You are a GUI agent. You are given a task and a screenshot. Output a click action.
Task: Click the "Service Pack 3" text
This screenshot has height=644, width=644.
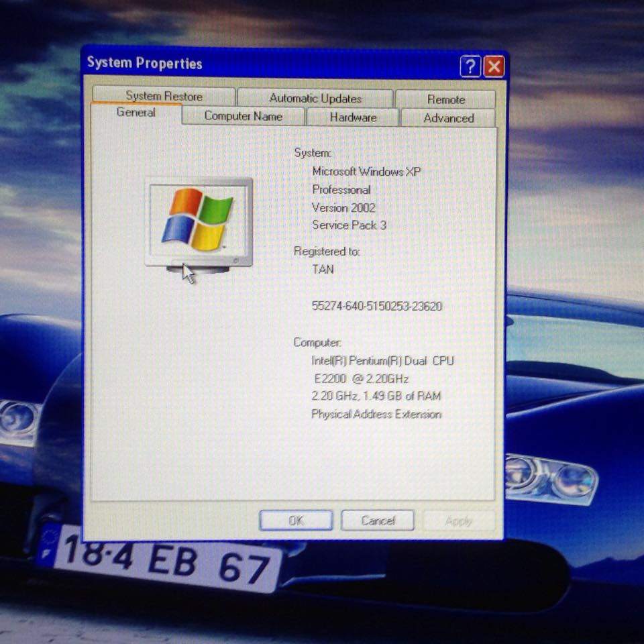(x=349, y=225)
